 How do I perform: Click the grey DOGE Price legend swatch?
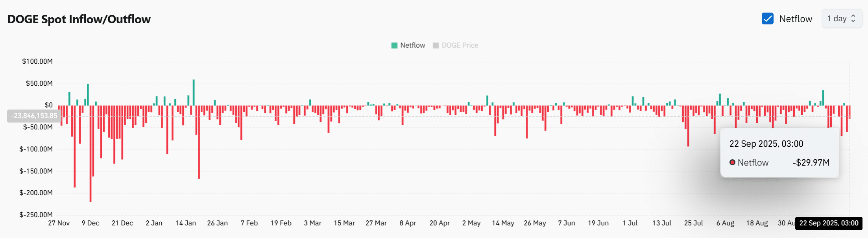pyautogui.click(x=436, y=46)
